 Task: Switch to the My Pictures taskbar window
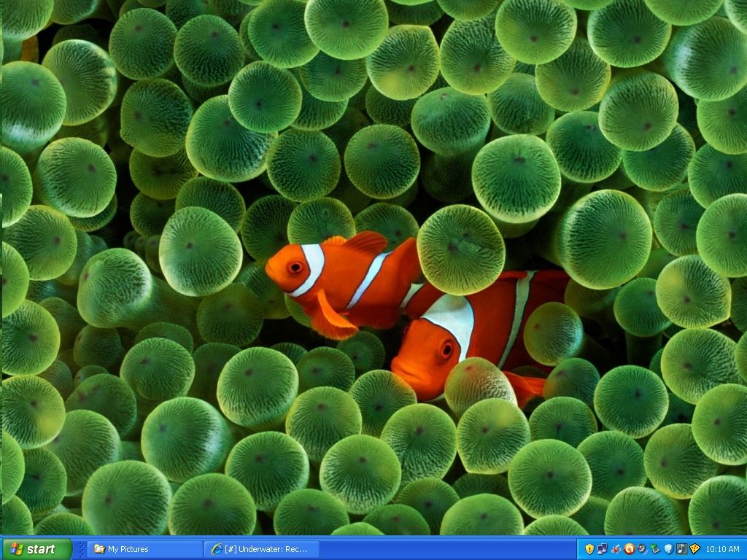146,549
